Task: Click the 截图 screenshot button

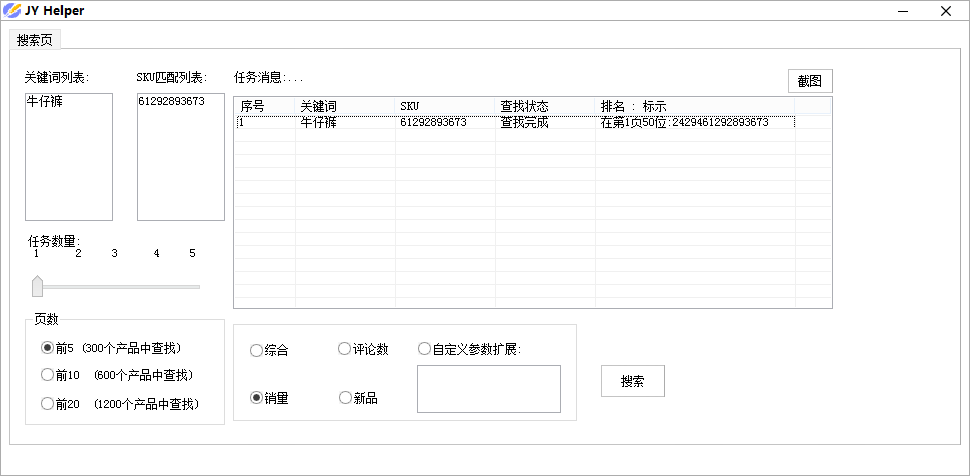Action: (810, 81)
